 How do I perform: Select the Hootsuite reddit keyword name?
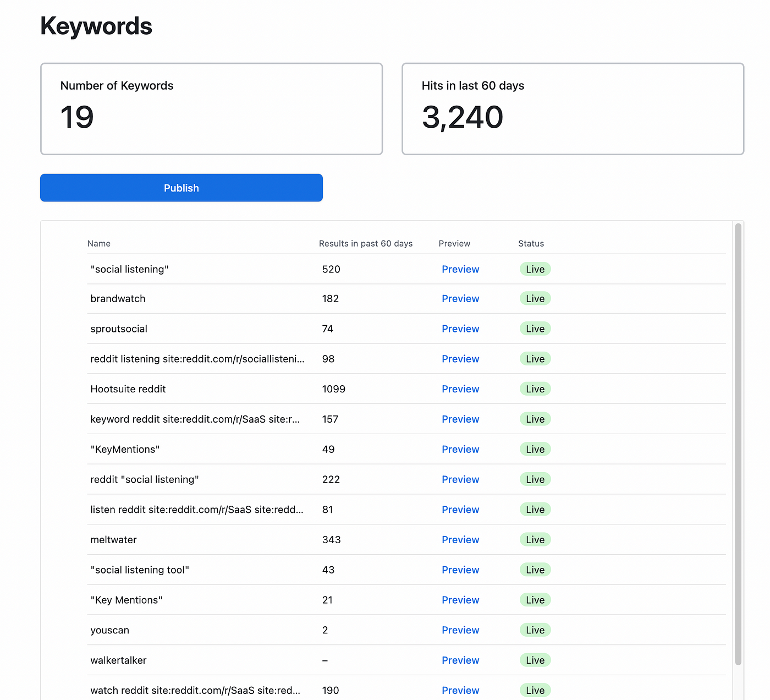[x=128, y=389]
